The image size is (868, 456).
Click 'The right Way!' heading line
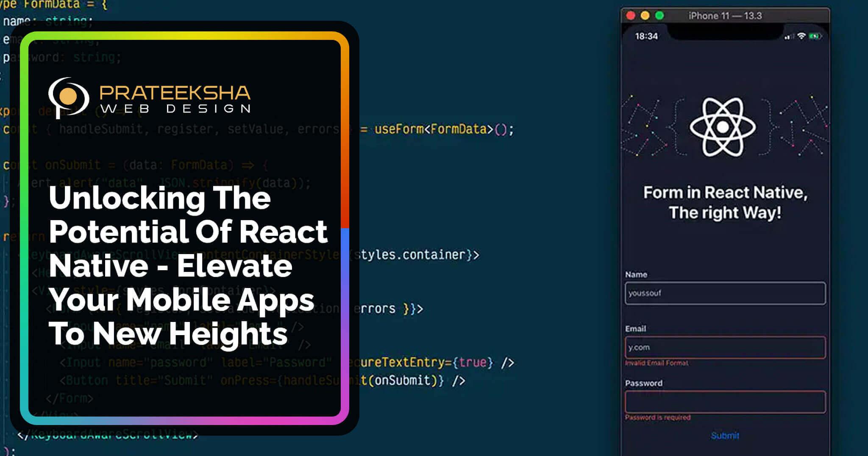pyautogui.click(x=725, y=213)
